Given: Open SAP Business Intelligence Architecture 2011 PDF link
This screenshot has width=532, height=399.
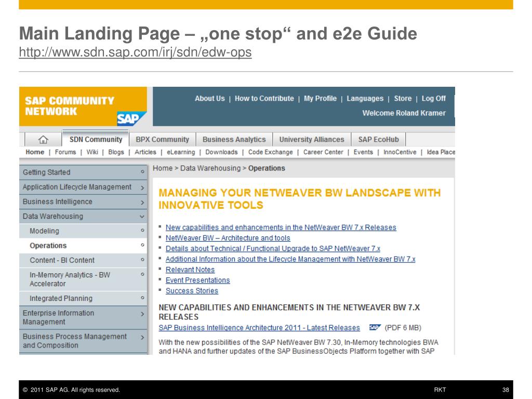Looking at the screenshot, I should point(259,327).
